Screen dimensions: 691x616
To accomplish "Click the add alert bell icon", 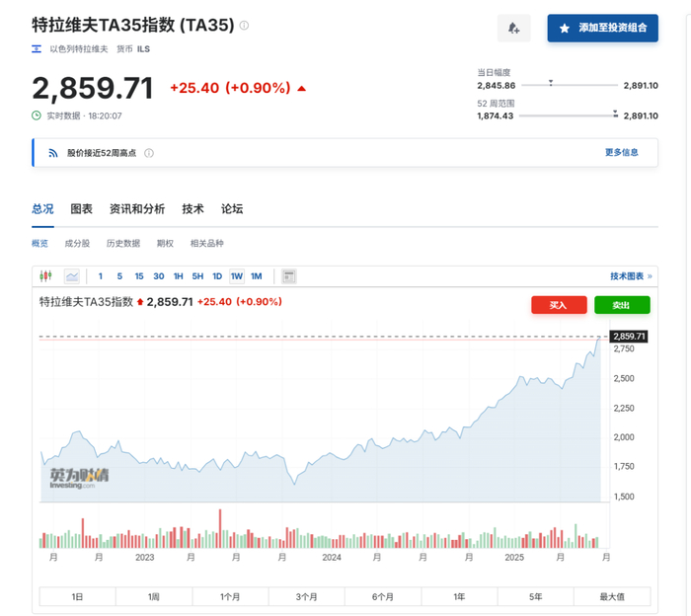I will (x=514, y=29).
